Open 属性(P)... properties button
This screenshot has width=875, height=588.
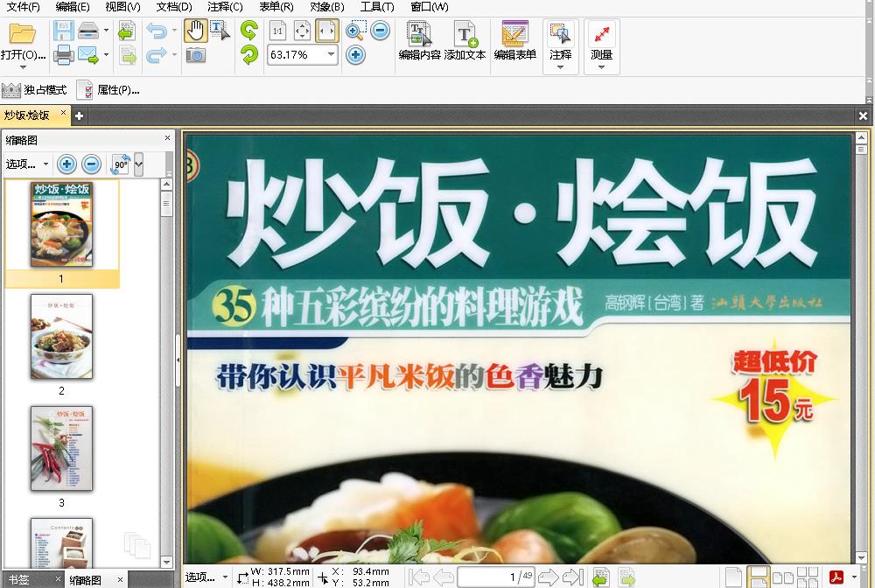tap(108, 90)
